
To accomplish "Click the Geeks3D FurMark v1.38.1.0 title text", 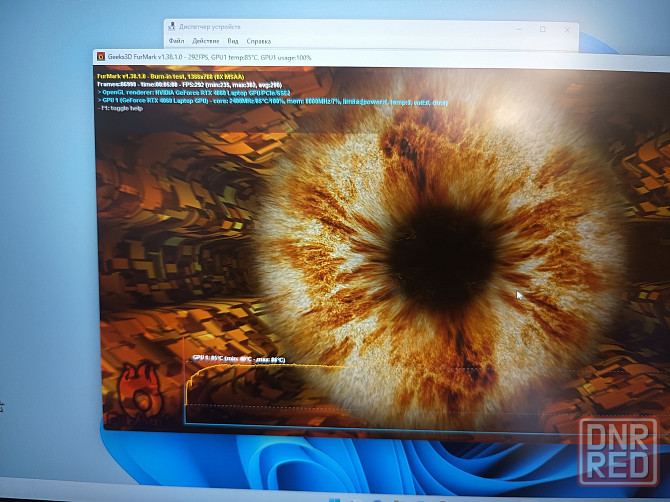I will (x=209, y=57).
